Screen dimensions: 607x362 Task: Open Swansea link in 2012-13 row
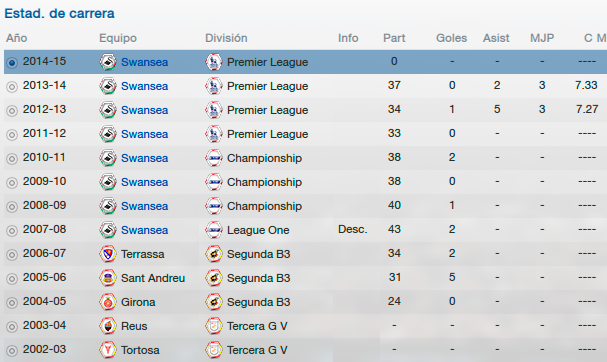144,110
